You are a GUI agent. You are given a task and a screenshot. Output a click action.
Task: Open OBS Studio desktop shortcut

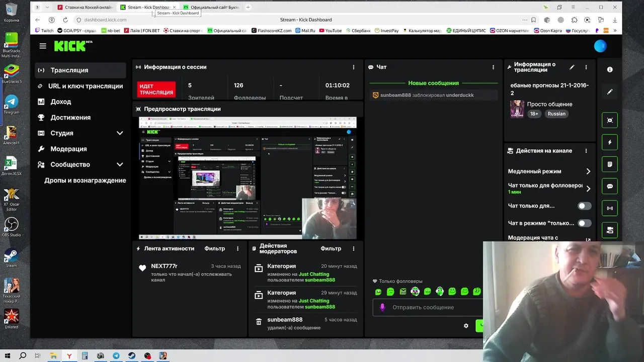[11, 227]
